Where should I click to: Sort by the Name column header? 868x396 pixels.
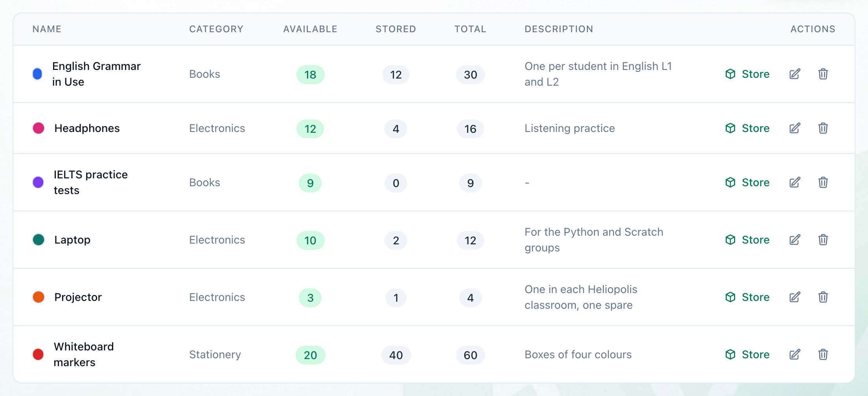(47, 29)
